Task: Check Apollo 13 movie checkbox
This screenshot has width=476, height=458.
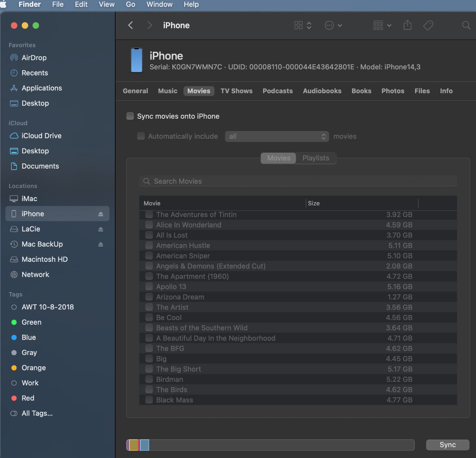Action: pos(149,287)
